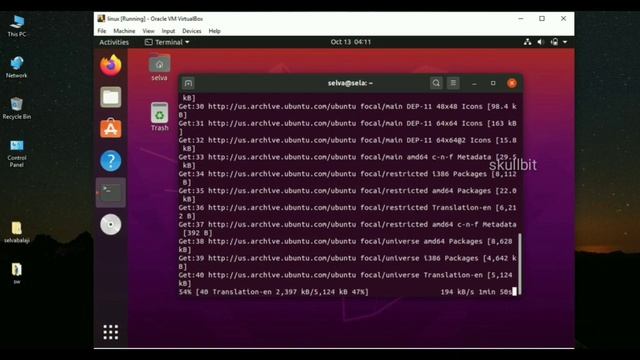
Task: Open Firefox from the Ubuntu dock
Action: tap(111, 65)
